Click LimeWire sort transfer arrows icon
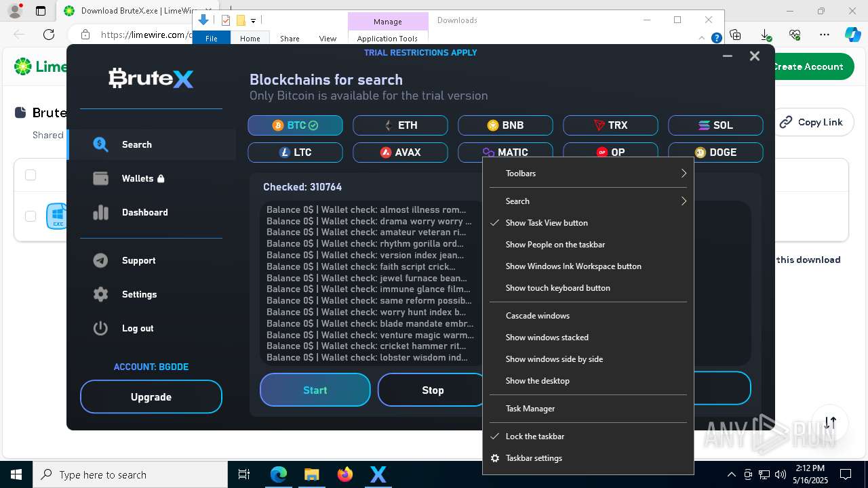This screenshot has height=488, width=868. pos(830,422)
